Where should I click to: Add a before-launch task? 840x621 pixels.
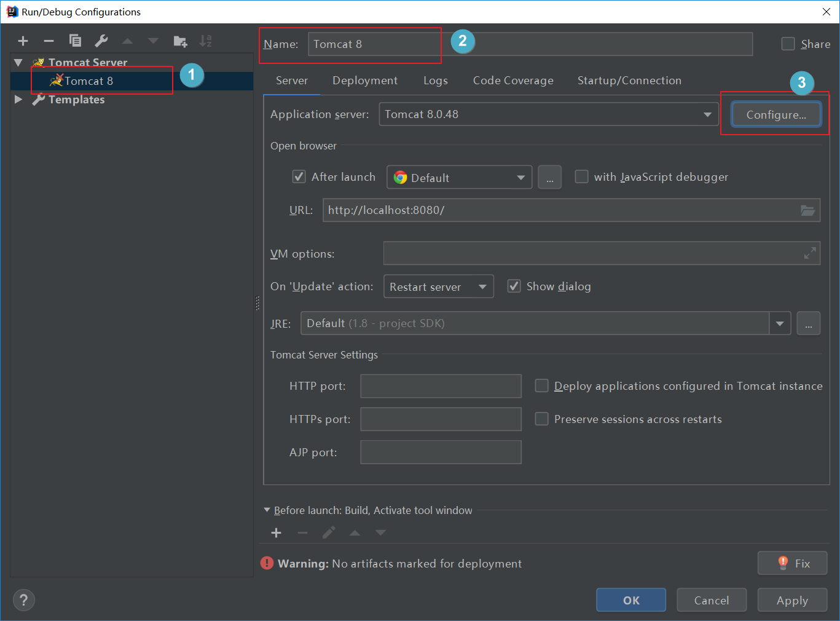click(x=277, y=533)
